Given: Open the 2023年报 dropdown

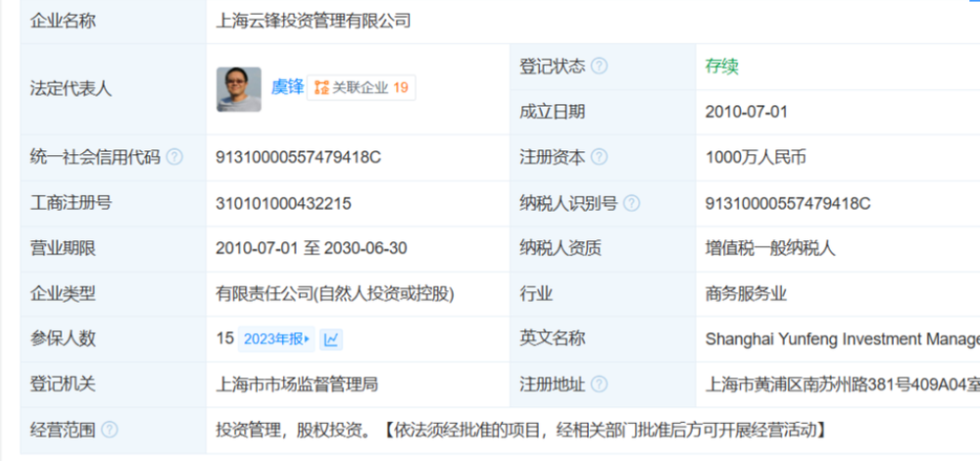Looking at the screenshot, I should pyautogui.click(x=275, y=339).
